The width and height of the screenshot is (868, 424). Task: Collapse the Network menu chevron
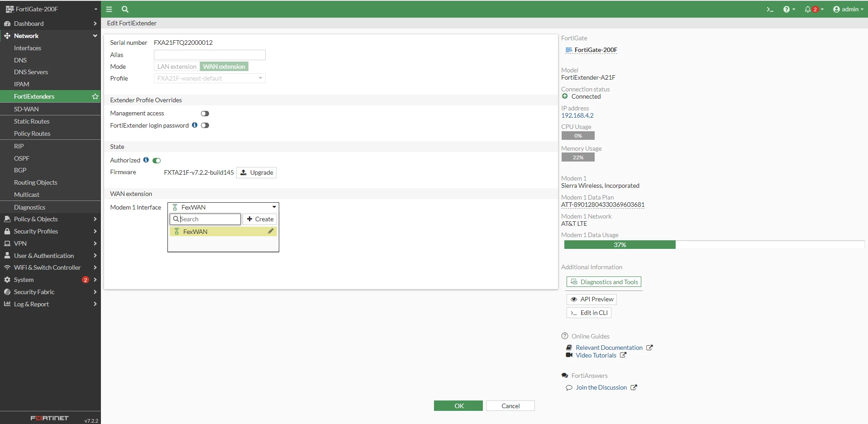point(95,36)
